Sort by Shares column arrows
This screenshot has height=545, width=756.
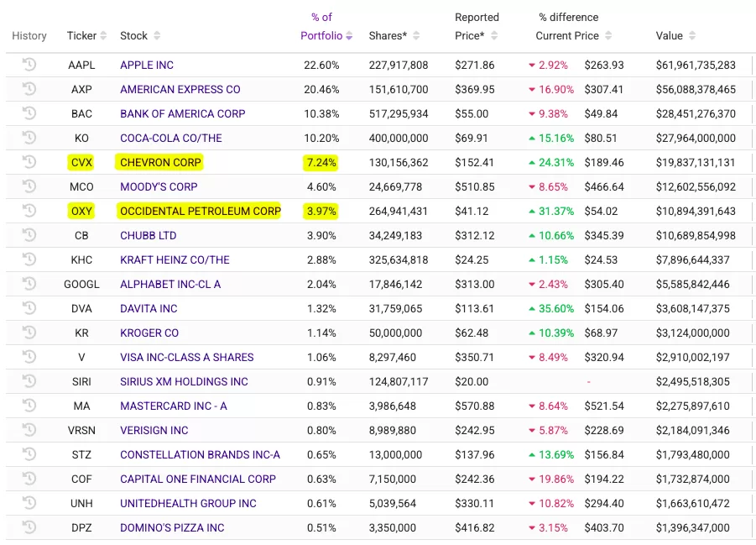point(416,36)
